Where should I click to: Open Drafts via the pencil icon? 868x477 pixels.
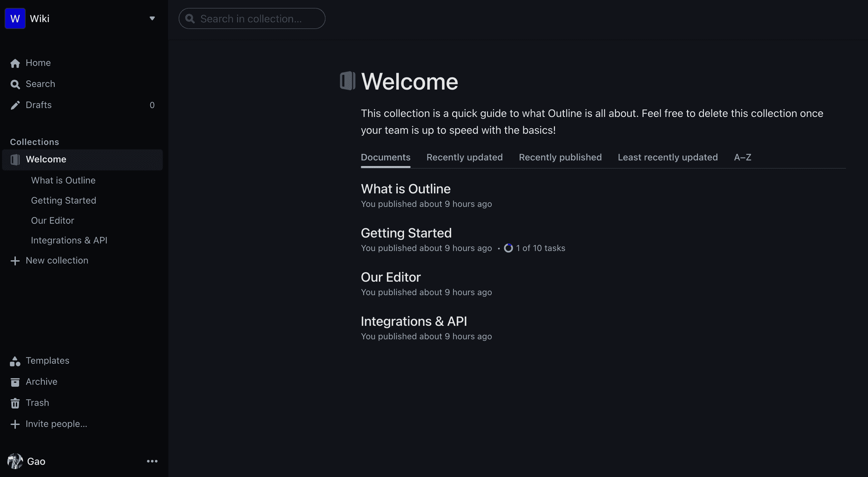[x=15, y=105]
